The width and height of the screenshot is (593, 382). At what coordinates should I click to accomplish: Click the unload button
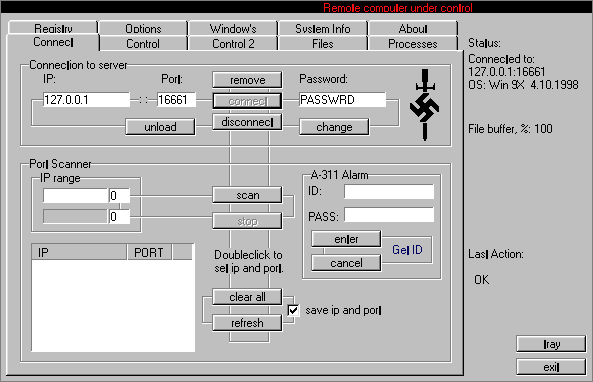point(160,127)
